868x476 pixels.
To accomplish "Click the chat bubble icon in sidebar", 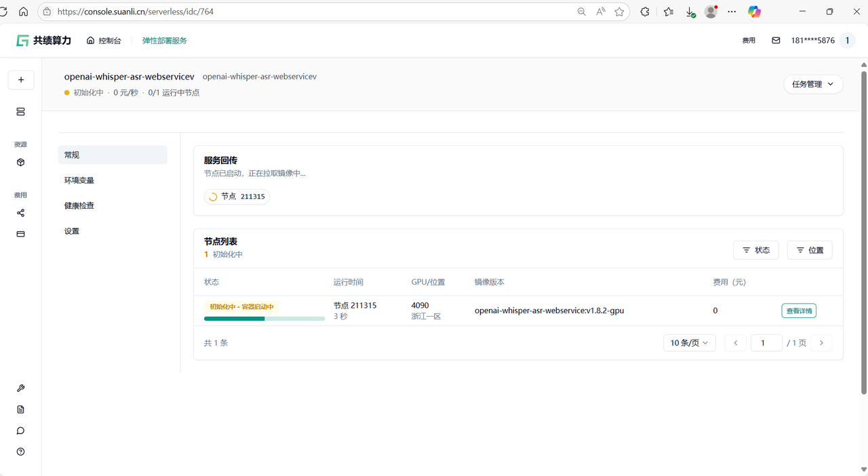I will tap(21, 431).
